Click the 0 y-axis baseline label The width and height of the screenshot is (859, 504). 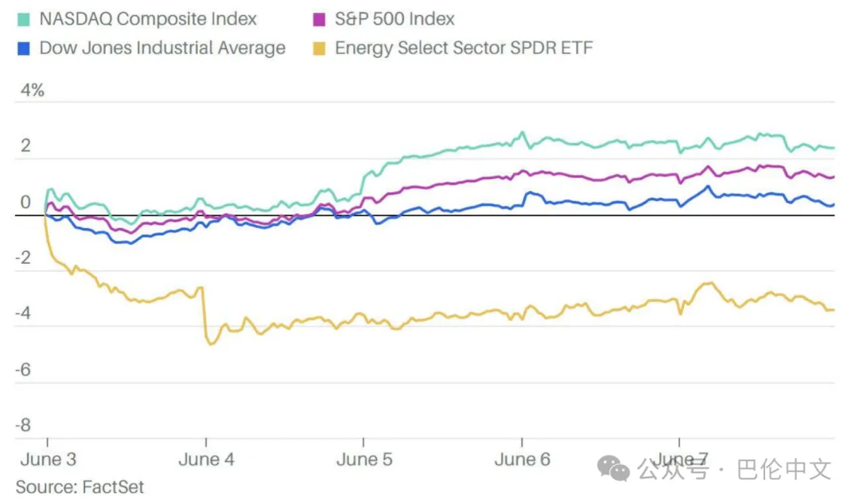coord(25,203)
